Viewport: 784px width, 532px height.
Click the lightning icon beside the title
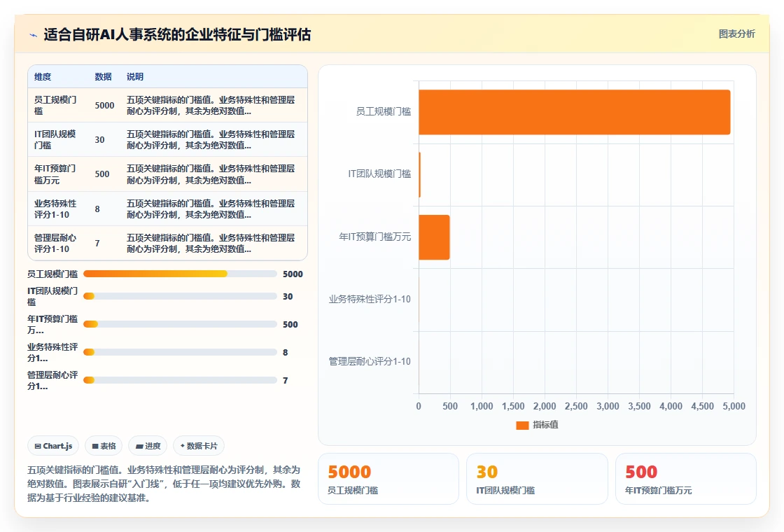pyautogui.click(x=34, y=35)
